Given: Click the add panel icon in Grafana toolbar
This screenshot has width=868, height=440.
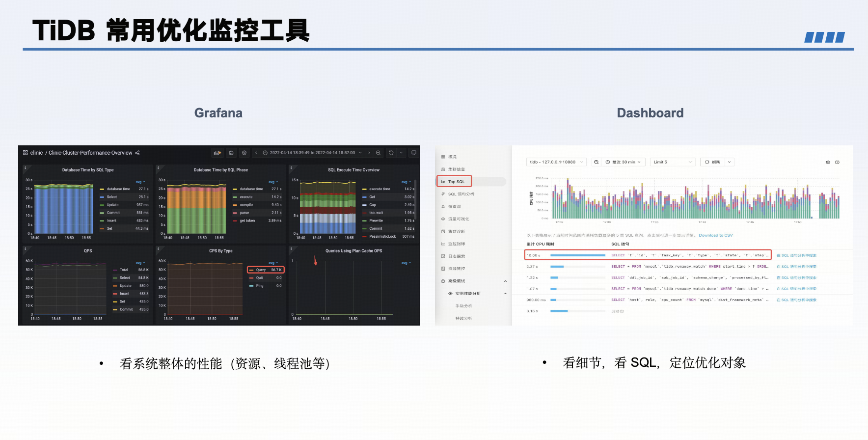Looking at the screenshot, I should (x=217, y=153).
